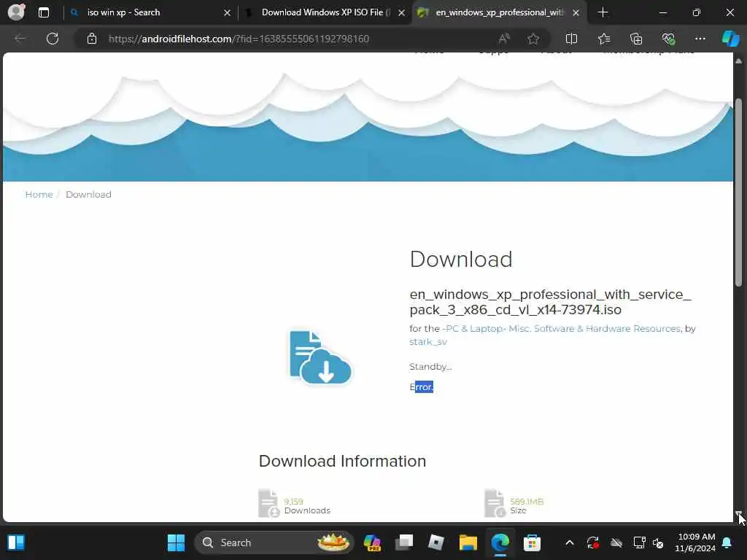747x560 pixels.
Task: Open network display tray icon
Action: 639,542
